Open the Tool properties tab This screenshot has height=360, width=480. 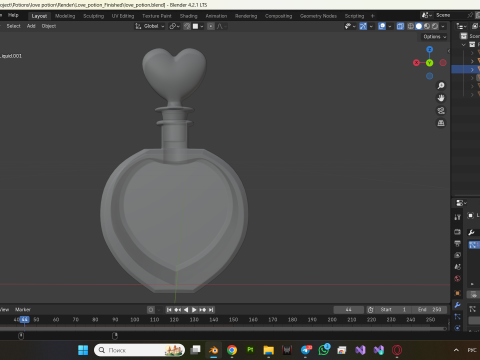click(x=457, y=217)
